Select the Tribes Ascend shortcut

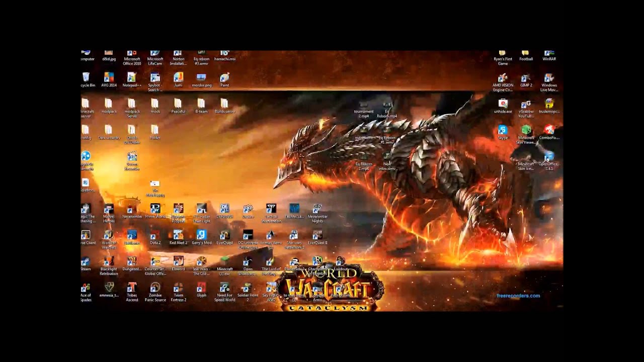(x=132, y=292)
